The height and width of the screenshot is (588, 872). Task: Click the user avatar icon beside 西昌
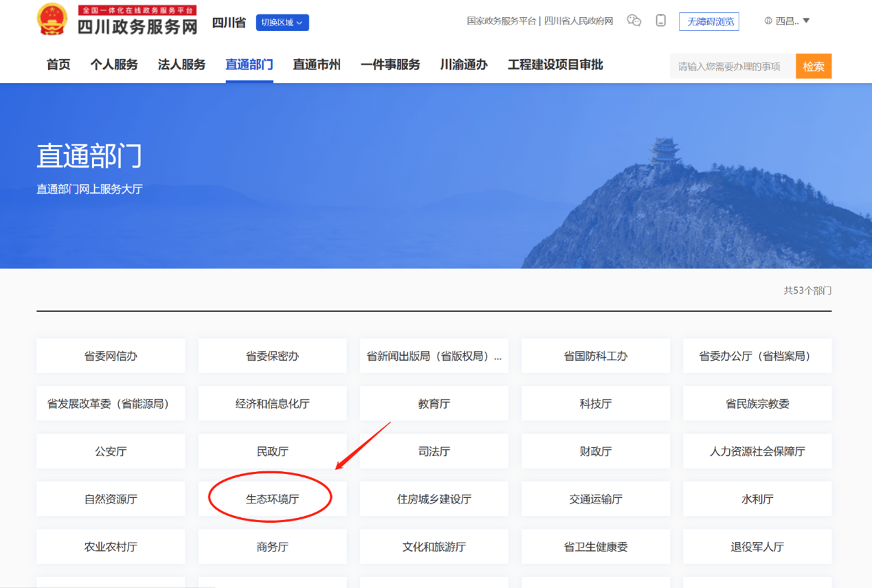click(768, 21)
